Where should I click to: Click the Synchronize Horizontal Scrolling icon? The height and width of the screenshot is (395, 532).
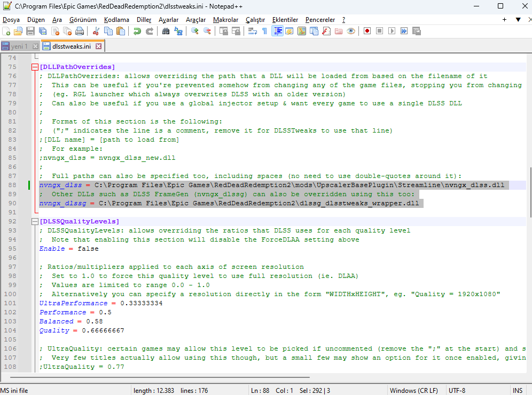[236, 31]
